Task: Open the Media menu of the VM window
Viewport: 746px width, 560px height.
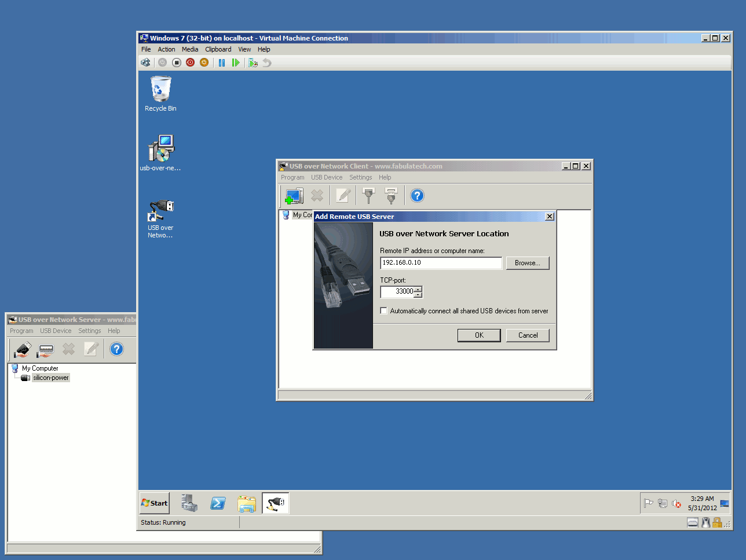Action: [190, 49]
